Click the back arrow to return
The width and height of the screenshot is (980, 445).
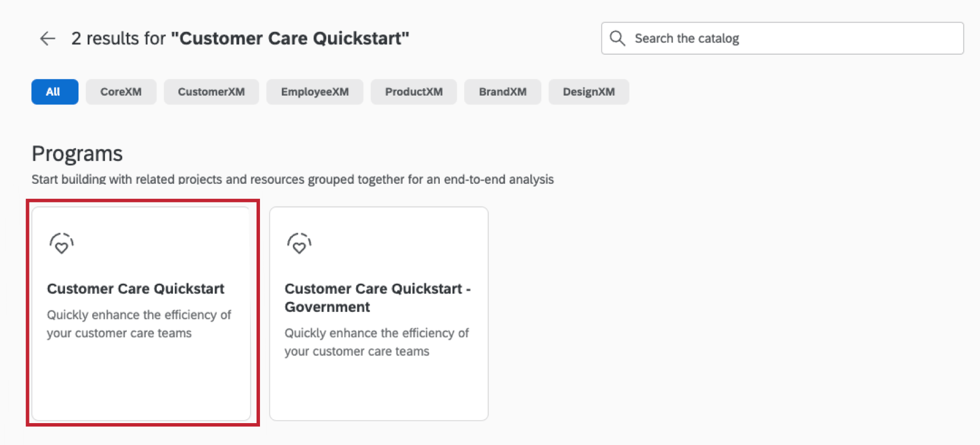pos(47,38)
